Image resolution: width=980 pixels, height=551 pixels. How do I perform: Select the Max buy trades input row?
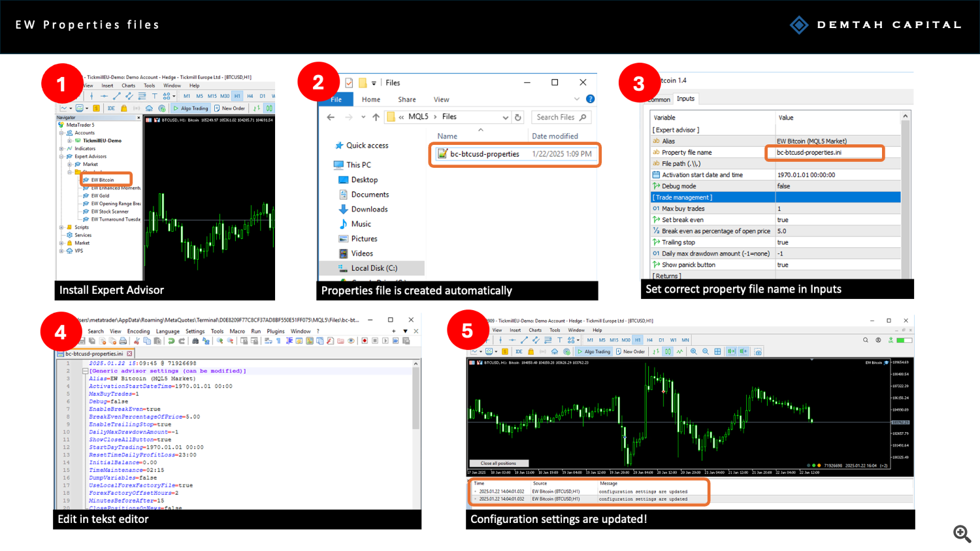776,208
